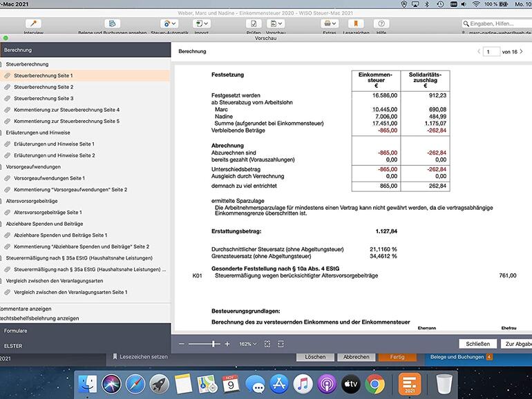Click the Zur Abgabe button

point(516,344)
